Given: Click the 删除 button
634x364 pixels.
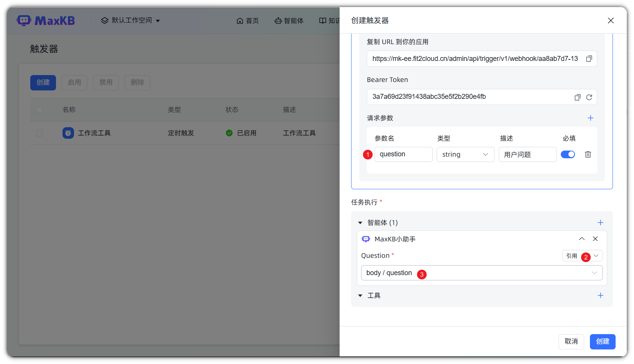Looking at the screenshot, I should [x=137, y=82].
